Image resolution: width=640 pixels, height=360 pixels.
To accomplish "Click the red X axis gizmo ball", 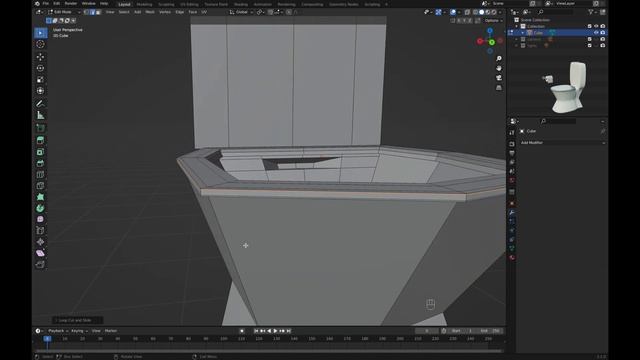I will pos(480,41).
